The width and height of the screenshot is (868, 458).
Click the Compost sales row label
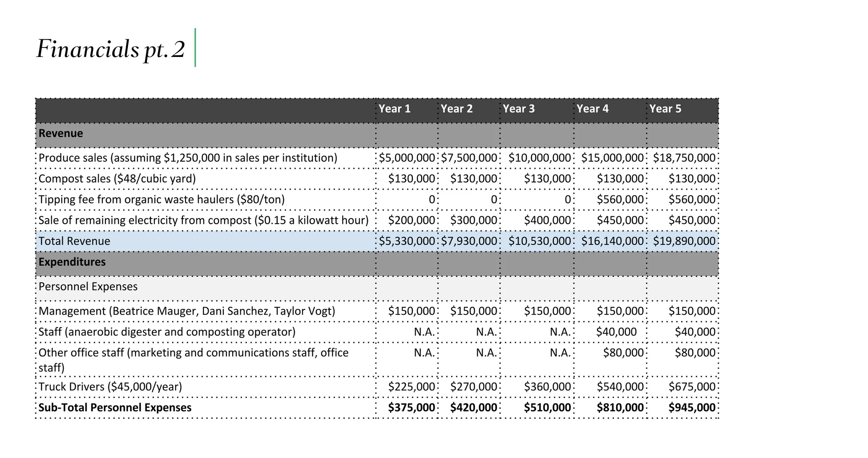(117, 178)
